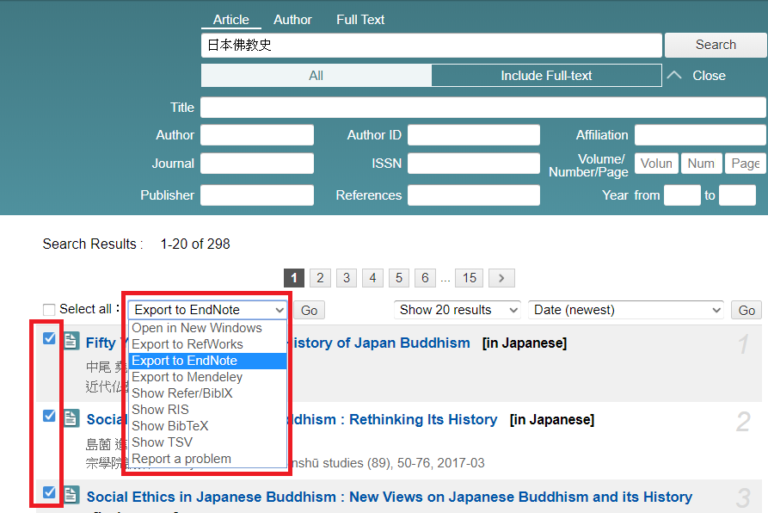Viewport: 768px width, 513px height.
Task: Uncheck the first search result checkbox
Action: (x=49, y=339)
